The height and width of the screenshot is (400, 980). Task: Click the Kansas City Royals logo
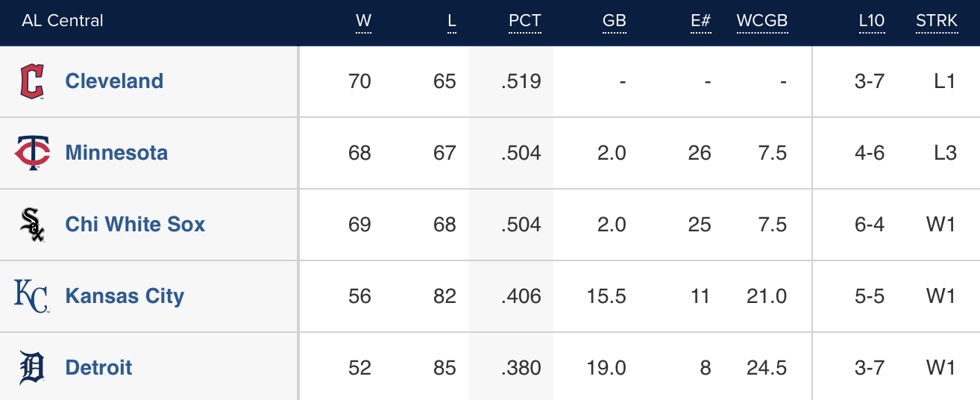point(31,296)
